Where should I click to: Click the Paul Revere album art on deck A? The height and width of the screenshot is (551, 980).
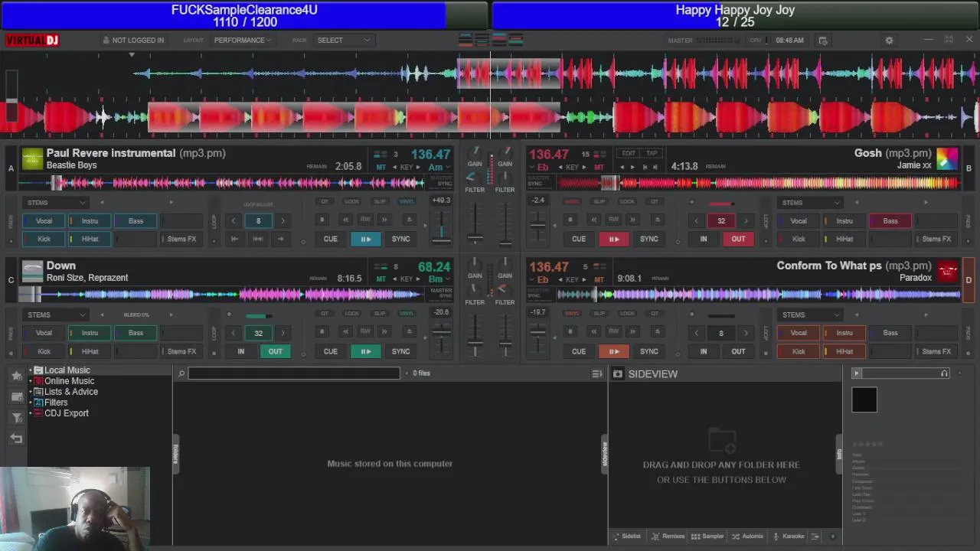(32, 158)
